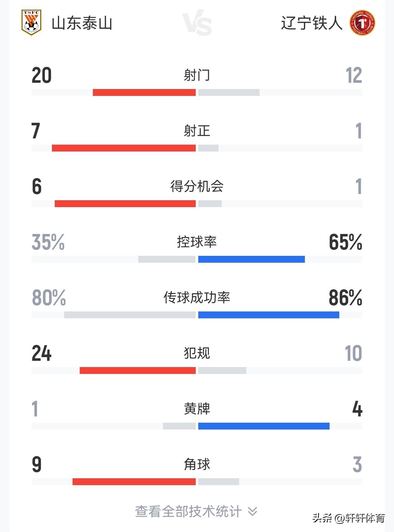Open the 辽宁铁人 team name
Viewport: 394px width, 532px height.
(312, 23)
